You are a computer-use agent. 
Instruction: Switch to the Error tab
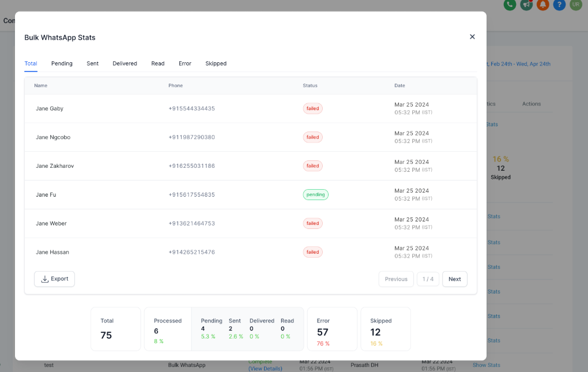[x=185, y=63]
